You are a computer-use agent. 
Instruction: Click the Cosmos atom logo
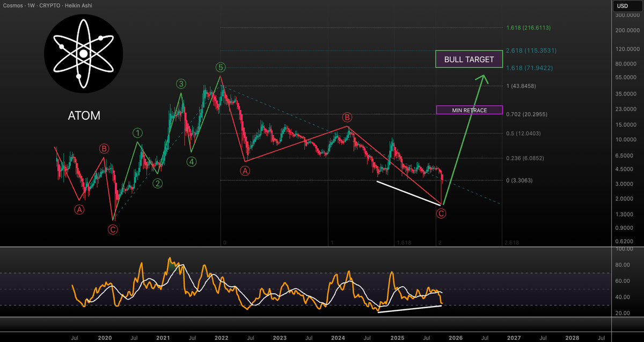click(83, 54)
